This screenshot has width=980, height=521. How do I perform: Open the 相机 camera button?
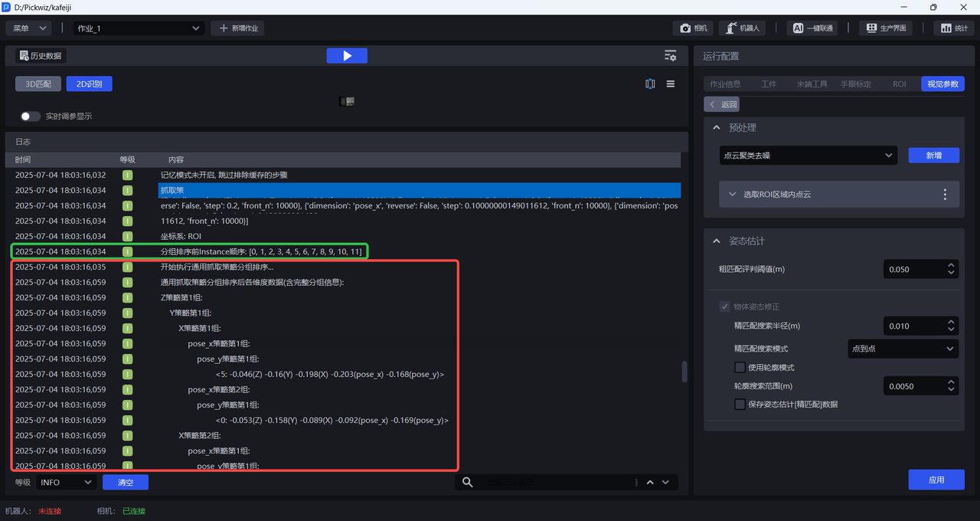click(693, 28)
